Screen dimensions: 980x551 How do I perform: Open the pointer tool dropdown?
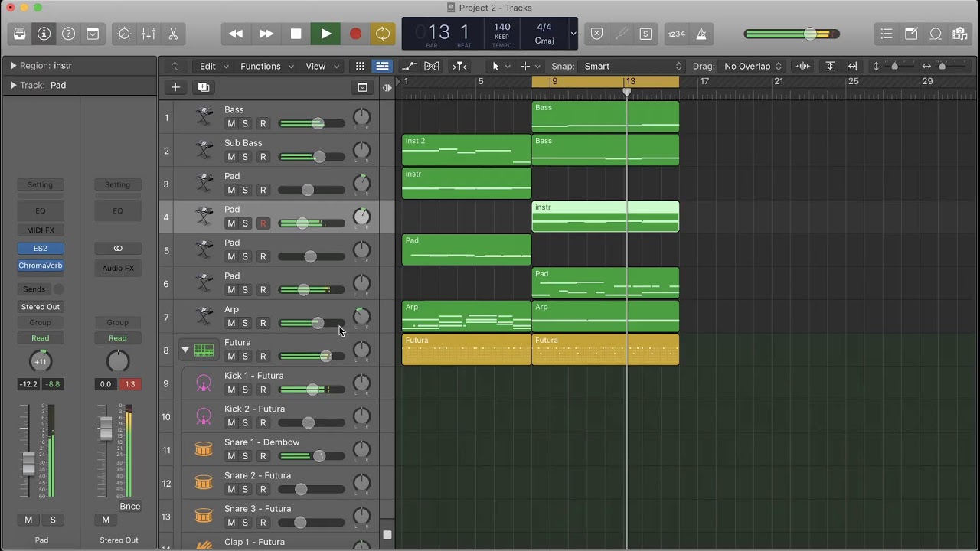click(x=500, y=67)
